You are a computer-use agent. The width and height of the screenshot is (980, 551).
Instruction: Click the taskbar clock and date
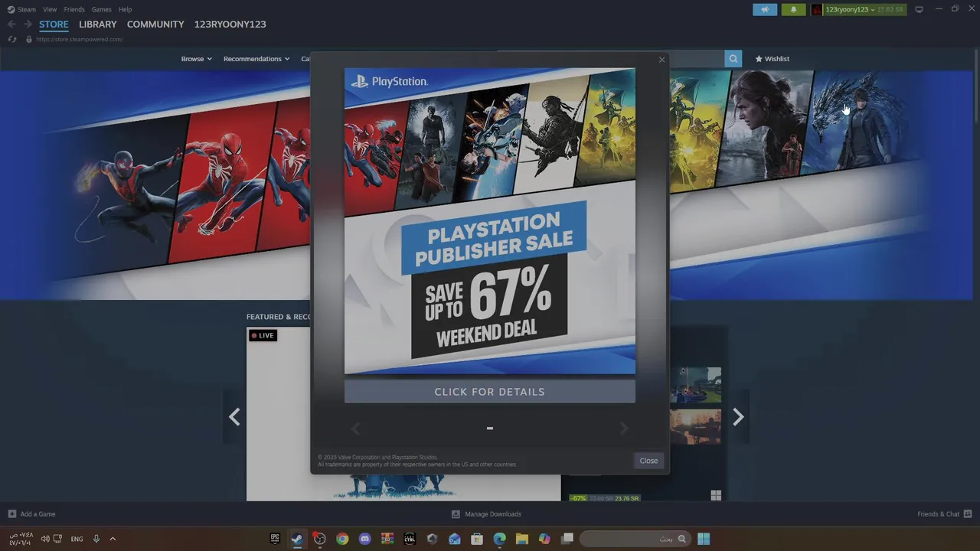(x=21, y=539)
